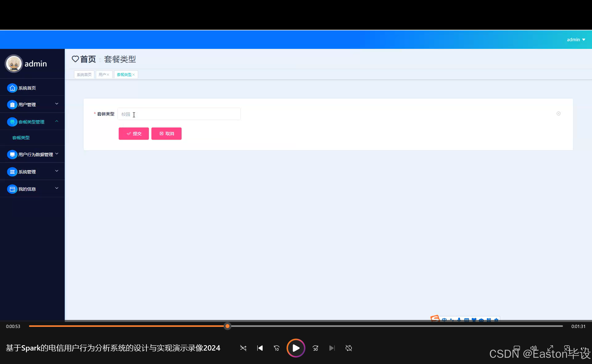Screen dimensions: 592x364
Task: Click the heart icon beside 首页
Action: [75, 59]
